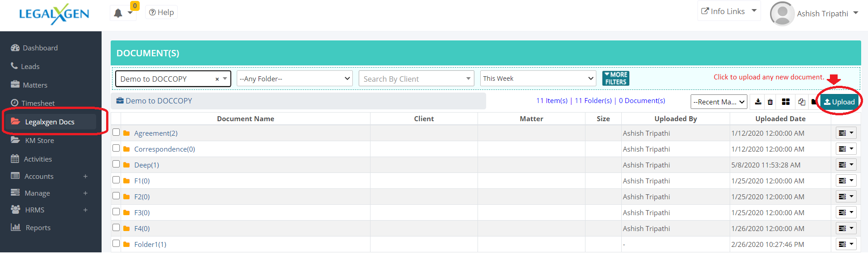Open the --Any Folder-- dropdown
Image resolution: width=868 pixels, height=261 pixels.
295,79
